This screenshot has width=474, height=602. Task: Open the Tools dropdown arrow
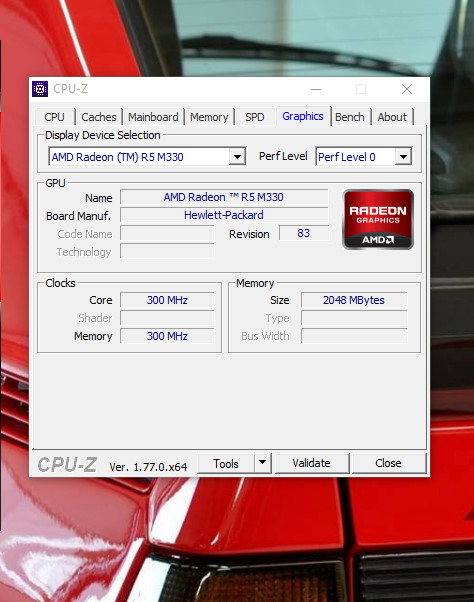[263, 463]
